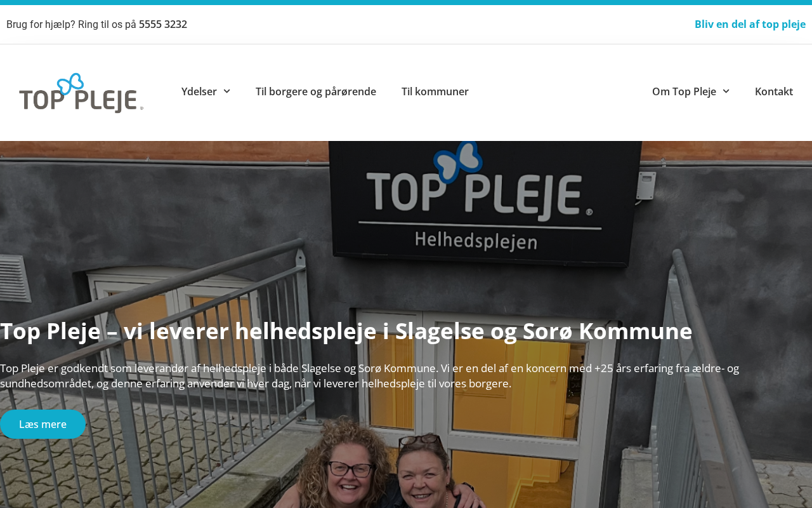Go to Til borgere og pårørende
This screenshot has width=812, height=508.
pyautogui.click(x=316, y=91)
